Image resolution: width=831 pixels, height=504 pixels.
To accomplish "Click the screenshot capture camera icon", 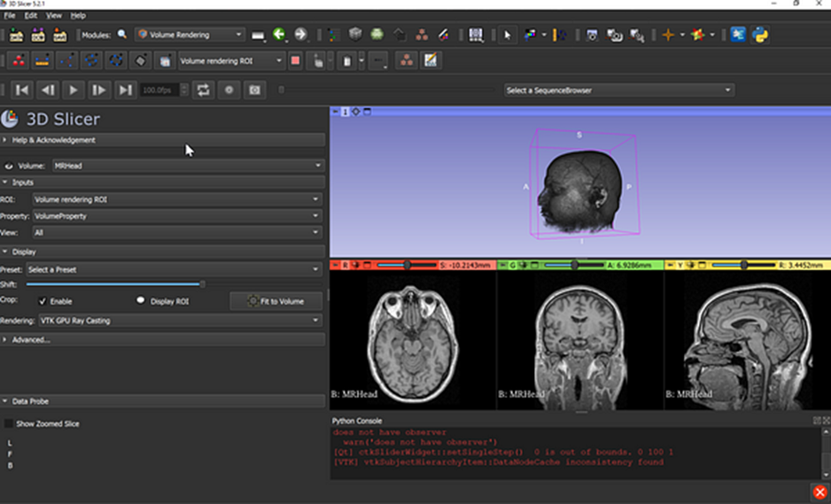I will tap(591, 35).
